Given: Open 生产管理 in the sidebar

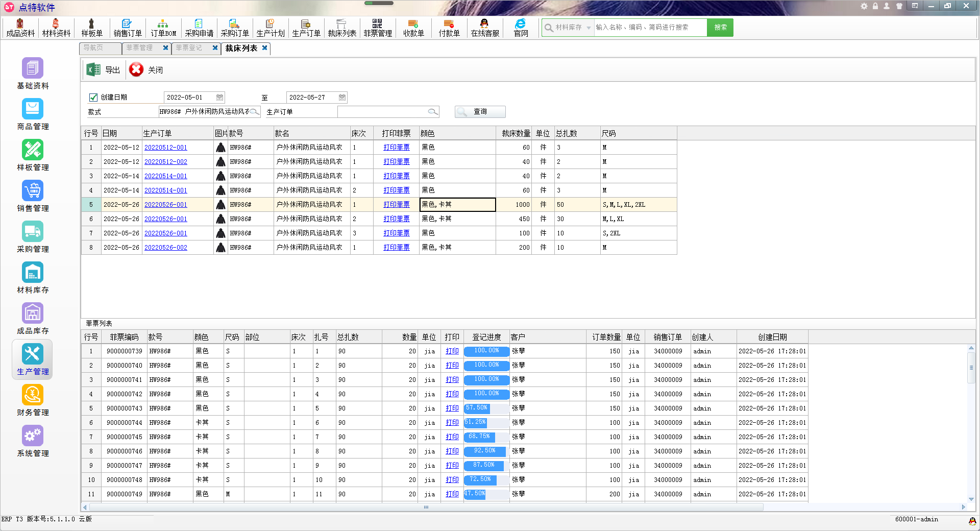Looking at the screenshot, I should pyautogui.click(x=33, y=359).
